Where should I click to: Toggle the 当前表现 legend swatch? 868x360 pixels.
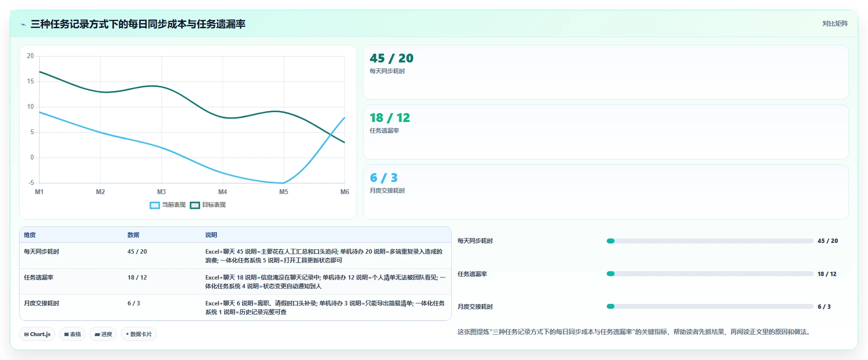coord(155,205)
